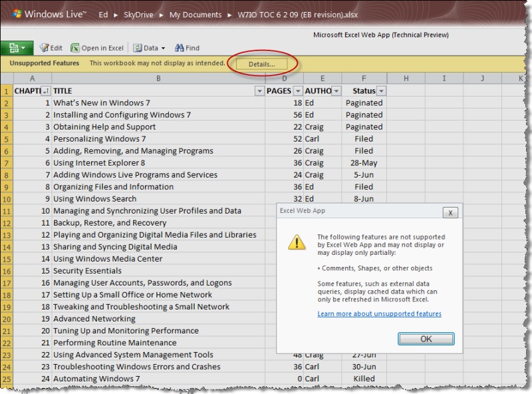Select cell 'Backup, Restore, and Recovery'
The height and width of the screenshot is (394, 532).
(158, 223)
